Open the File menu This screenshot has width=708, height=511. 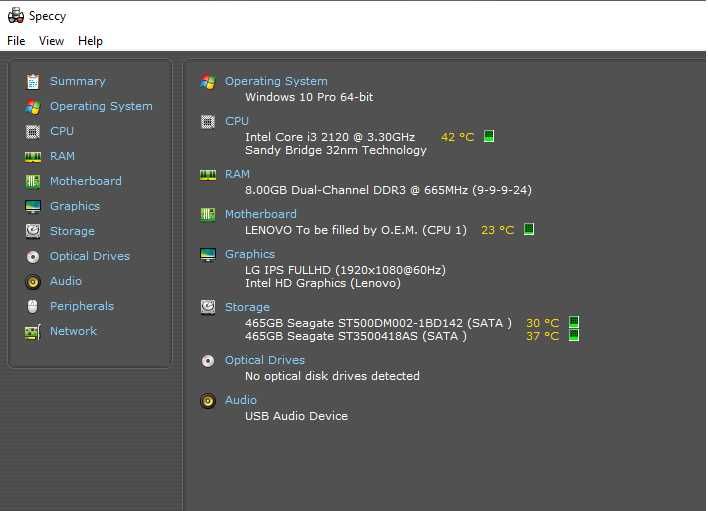pos(16,41)
